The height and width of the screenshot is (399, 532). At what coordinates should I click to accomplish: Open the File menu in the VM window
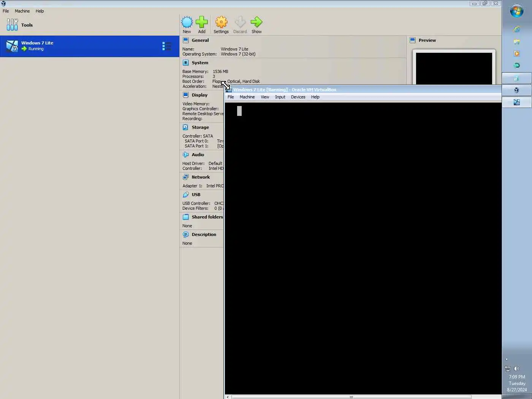pyautogui.click(x=231, y=97)
